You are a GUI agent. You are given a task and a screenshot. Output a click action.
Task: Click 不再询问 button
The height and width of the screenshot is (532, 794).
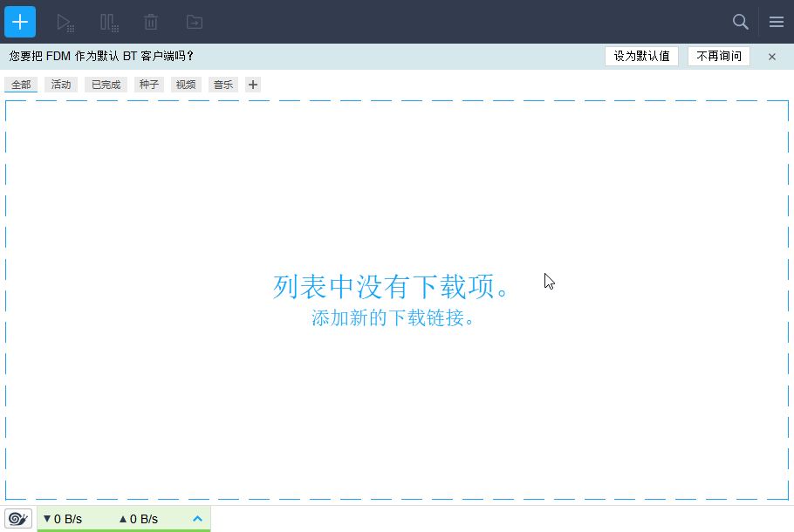[719, 56]
